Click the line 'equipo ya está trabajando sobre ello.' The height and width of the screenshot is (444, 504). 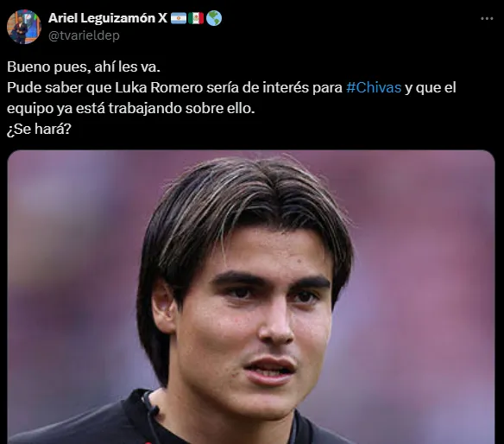tap(131, 109)
